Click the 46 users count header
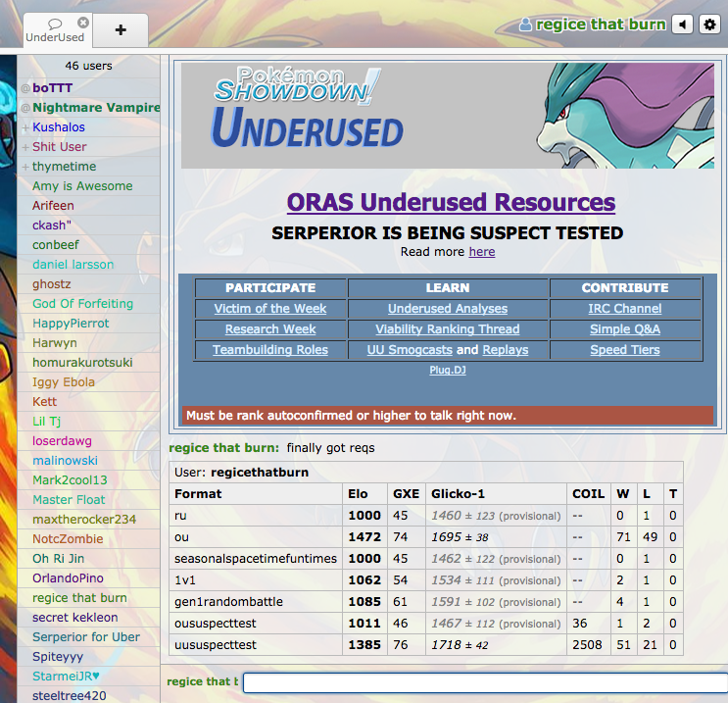 tap(88, 66)
